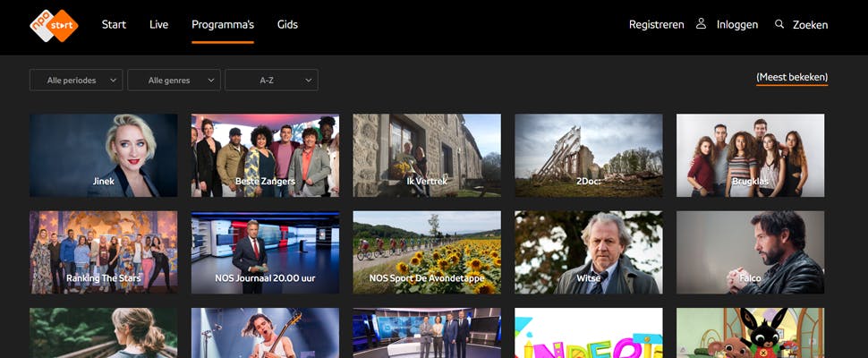Open the Ik Vertrek thumbnail
The height and width of the screenshot is (358, 868).
tap(427, 156)
